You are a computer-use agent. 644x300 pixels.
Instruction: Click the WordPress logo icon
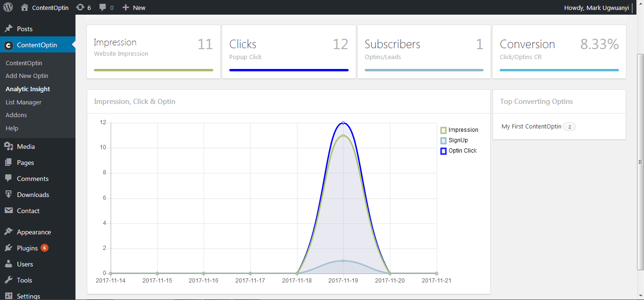tap(8, 8)
